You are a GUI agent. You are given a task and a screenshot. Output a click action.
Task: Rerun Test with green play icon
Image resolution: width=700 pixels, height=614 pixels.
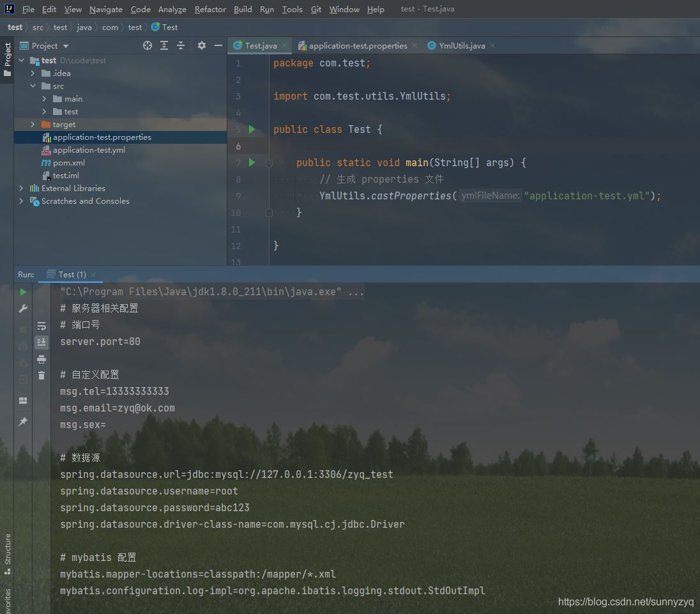tap(24, 292)
